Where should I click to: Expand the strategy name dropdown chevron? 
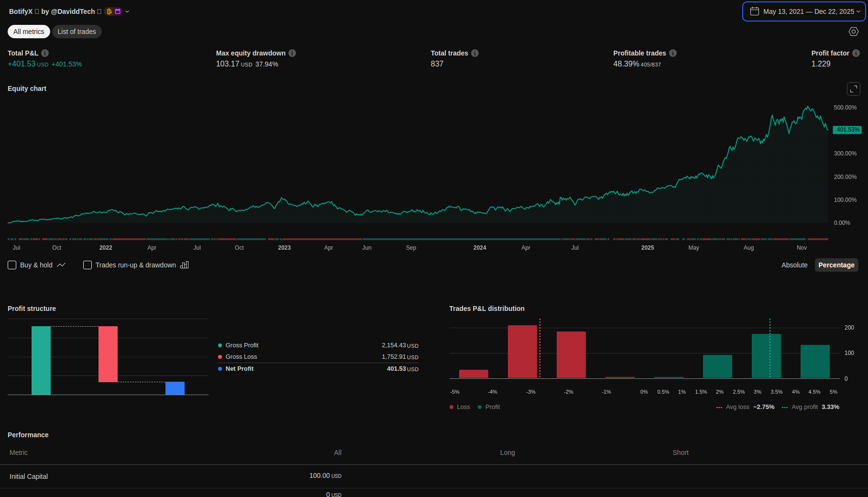127,11
